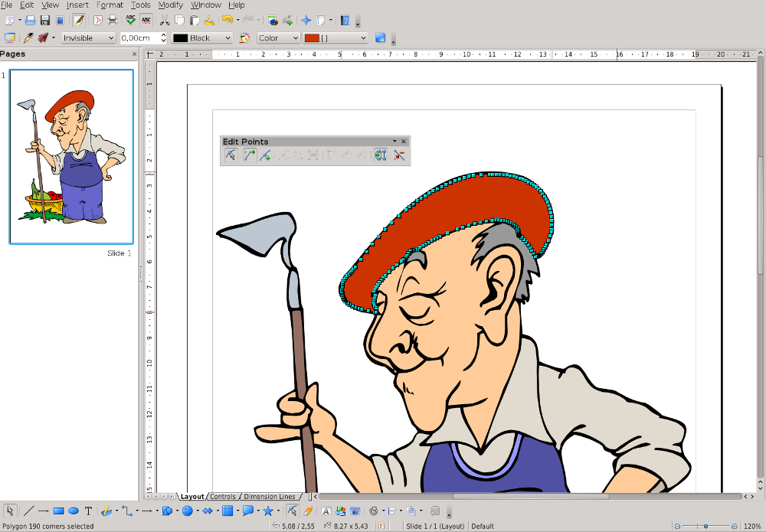Screen dimensions: 766x532
Task: Close the Edit Points toolbar
Action: (x=404, y=141)
